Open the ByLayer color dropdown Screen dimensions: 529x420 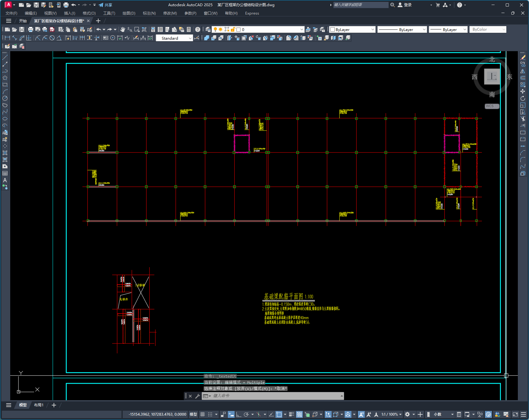pyautogui.click(x=373, y=29)
